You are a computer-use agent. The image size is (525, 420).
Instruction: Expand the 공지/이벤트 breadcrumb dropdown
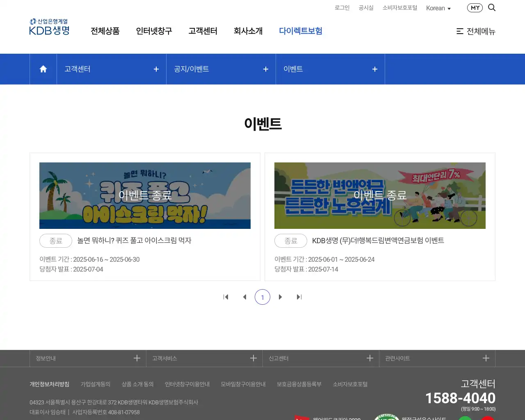[x=265, y=69]
